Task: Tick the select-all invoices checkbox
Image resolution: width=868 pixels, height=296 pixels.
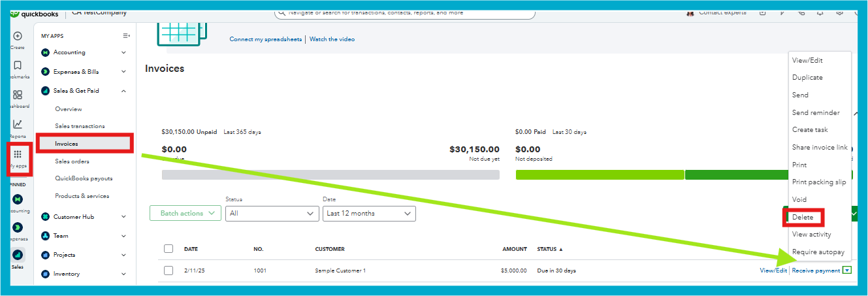Action: pyautogui.click(x=169, y=249)
